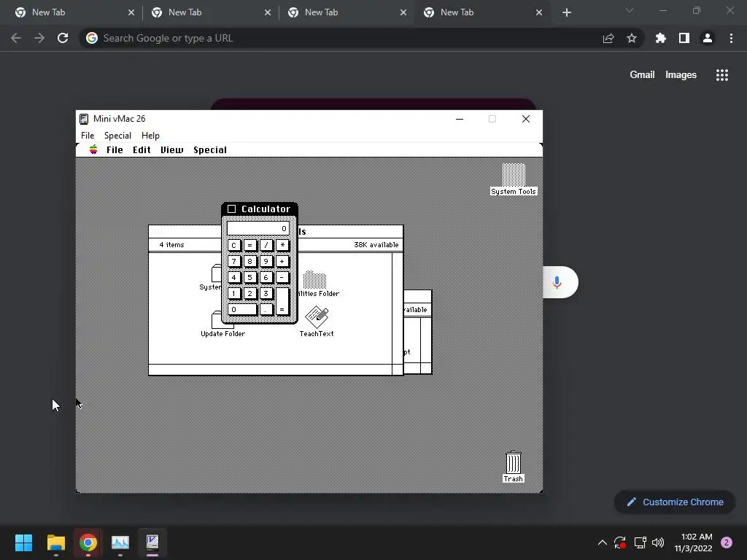Open the Gmail link
Image resolution: width=747 pixels, height=560 pixels.
point(642,75)
